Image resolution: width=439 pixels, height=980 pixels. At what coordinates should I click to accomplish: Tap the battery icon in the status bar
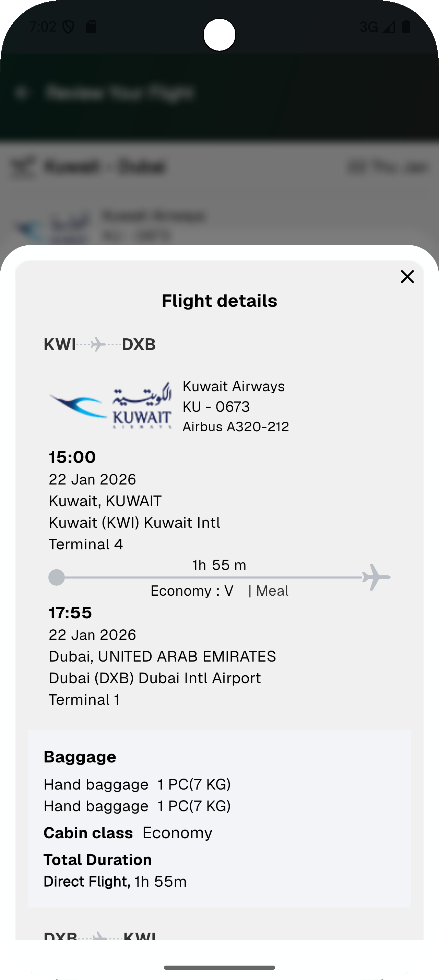tap(406, 27)
